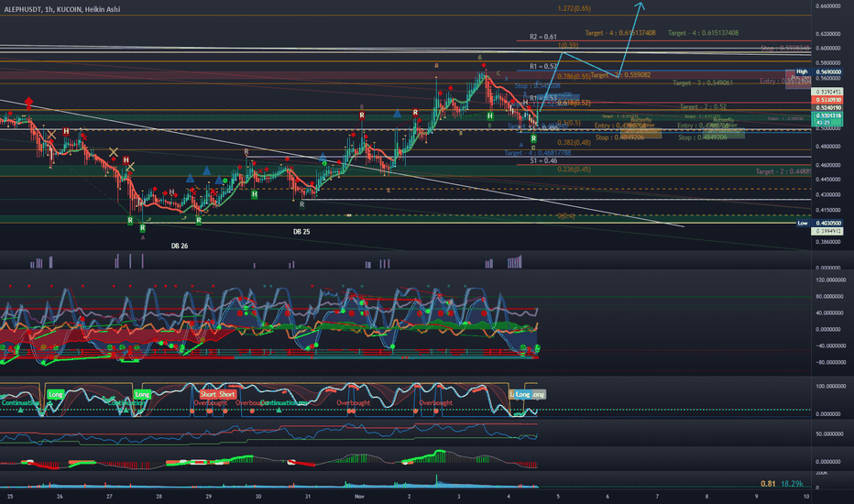Viewport: 854px width, 504px height.
Task: Click the blue triangle beside the date-2 red R
Action: pyautogui.click(x=398, y=114)
